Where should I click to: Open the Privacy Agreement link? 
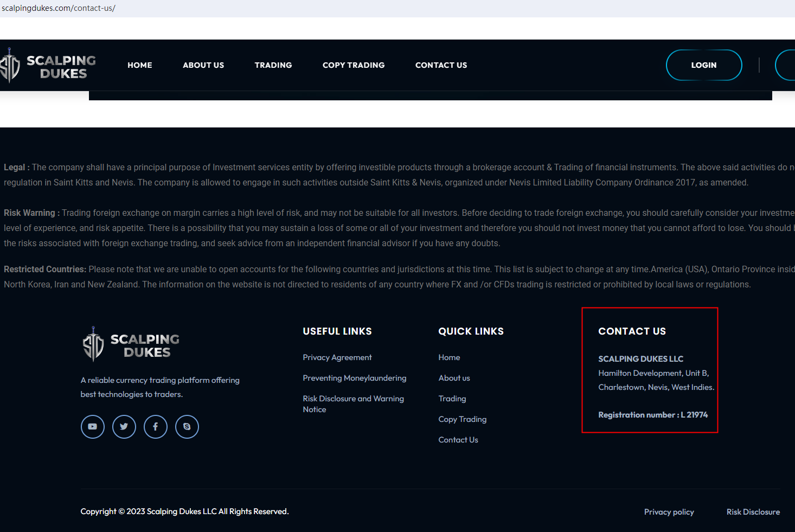(337, 357)
